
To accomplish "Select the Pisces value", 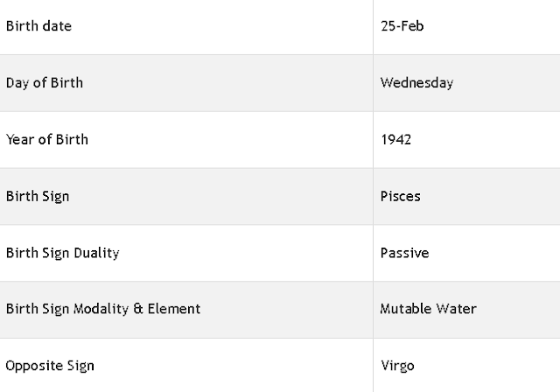I will 401,196.
